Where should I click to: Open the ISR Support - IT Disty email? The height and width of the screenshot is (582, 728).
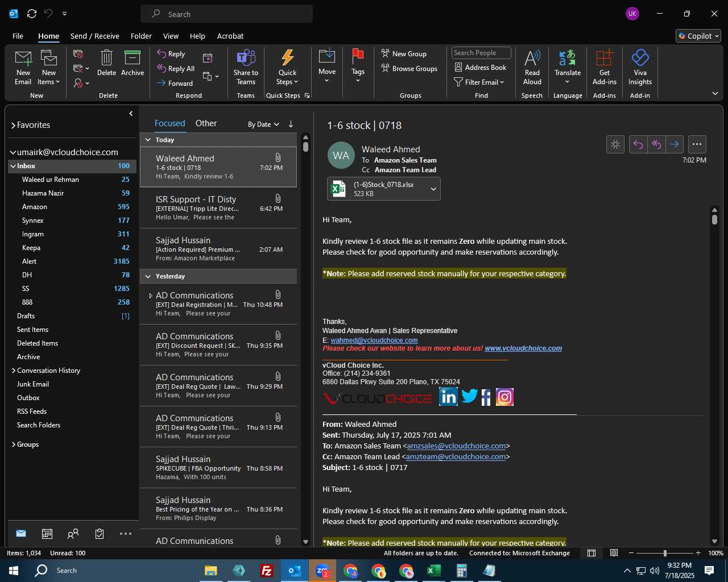tap(218, 208)
